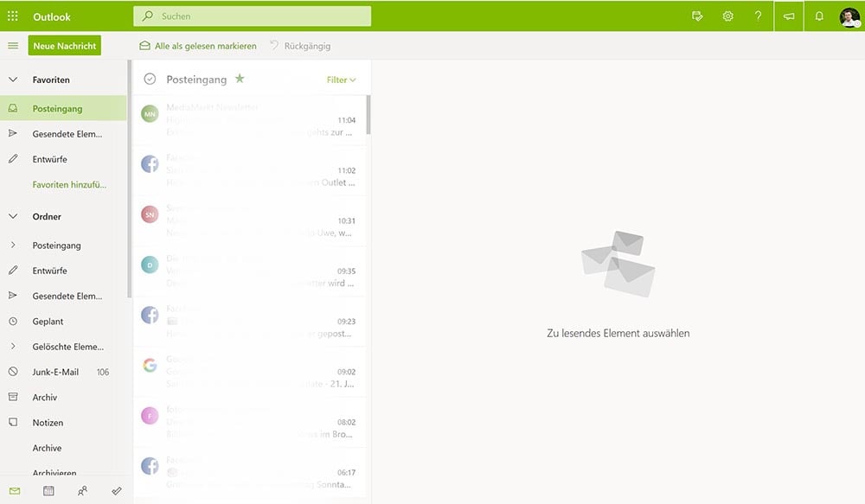Click the megaphone news icon

point(788,16)
